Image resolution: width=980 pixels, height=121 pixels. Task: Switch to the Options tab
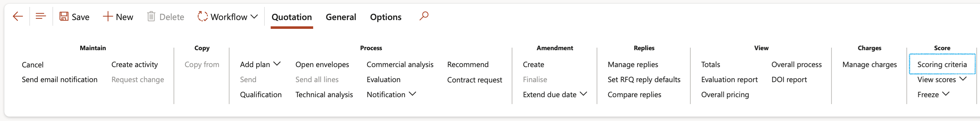(385, 17)
